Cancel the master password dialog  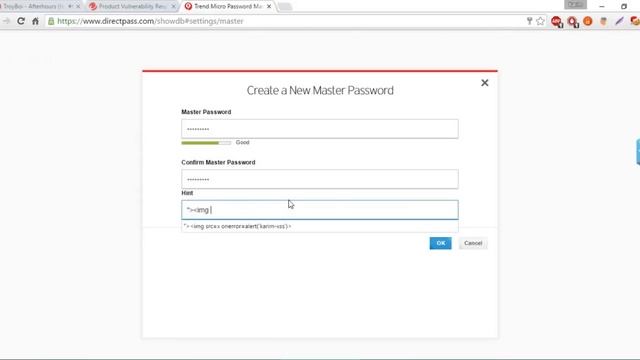[x=473, y=243]
